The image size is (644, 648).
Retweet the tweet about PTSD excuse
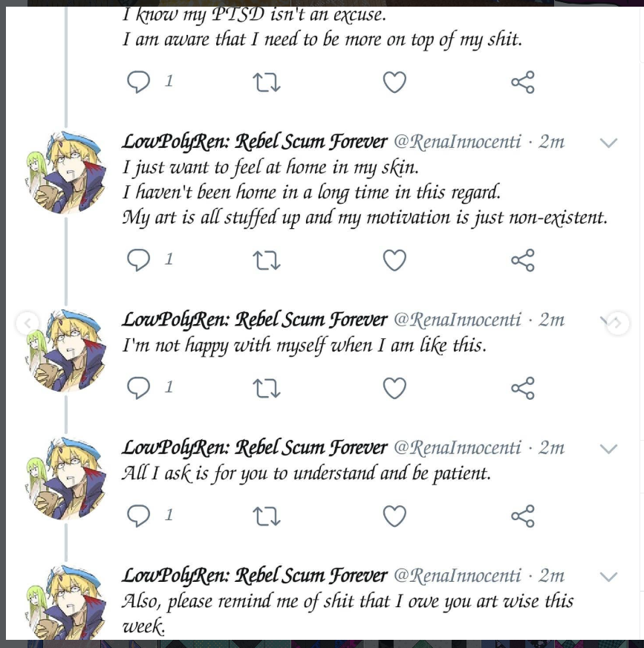point(267,82)
